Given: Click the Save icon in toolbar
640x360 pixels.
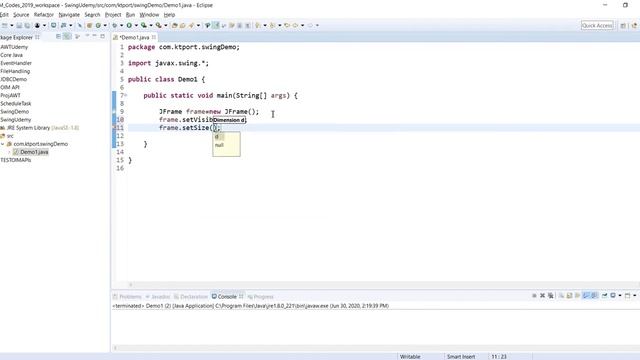Looking at the screenshot, I should point(19,25).
